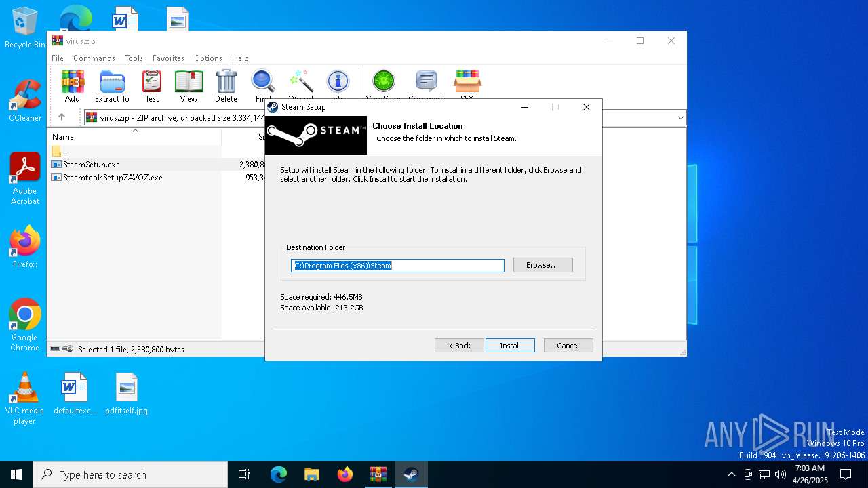Open the Tools menu
The width and height of the screenshot is (868, 488).
(x=134, y=58)
